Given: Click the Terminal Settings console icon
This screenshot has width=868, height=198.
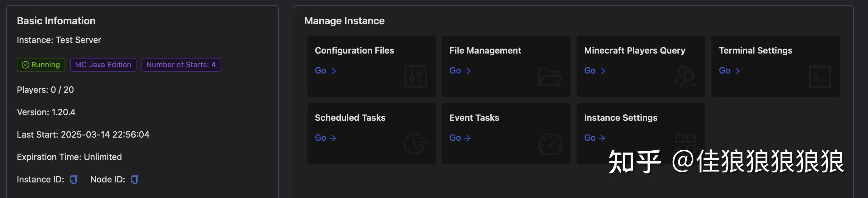Looking at the screenshot, I should pyautogui.click(x=819, y=77).
